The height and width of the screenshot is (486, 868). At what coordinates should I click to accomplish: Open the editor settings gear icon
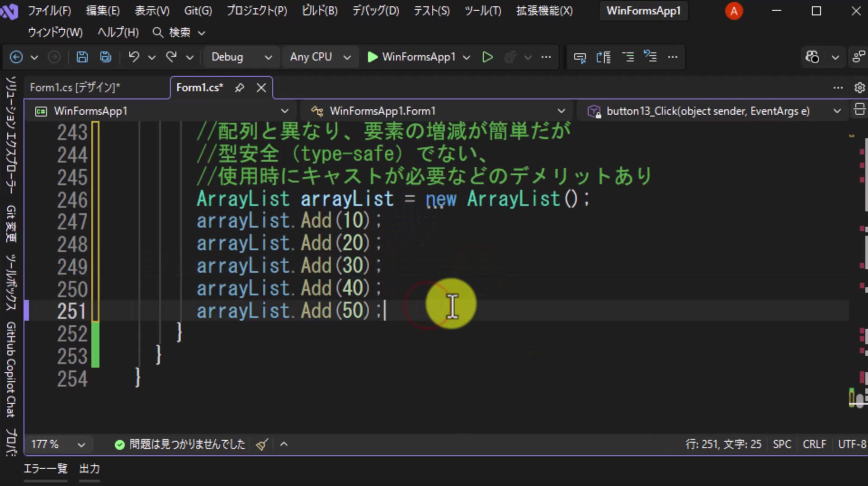[x=860, y=88]
